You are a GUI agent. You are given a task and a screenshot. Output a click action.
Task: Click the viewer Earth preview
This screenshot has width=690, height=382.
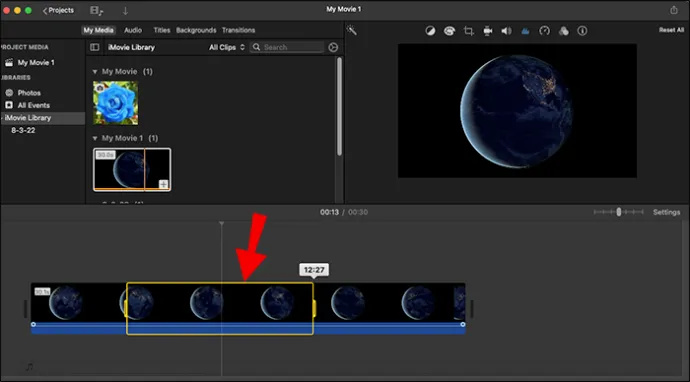[517, 110]
